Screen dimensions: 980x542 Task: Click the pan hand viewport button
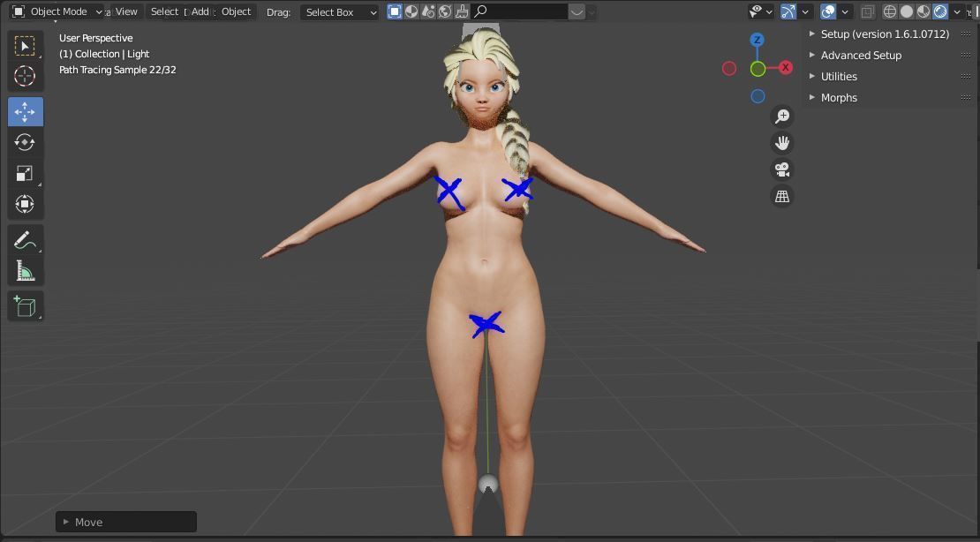click(782, 143)
